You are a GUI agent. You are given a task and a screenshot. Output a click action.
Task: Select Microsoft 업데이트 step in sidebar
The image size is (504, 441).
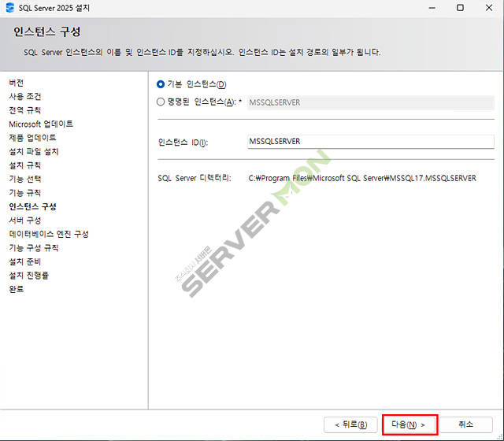pyautogui.click(x=41, y=124)
